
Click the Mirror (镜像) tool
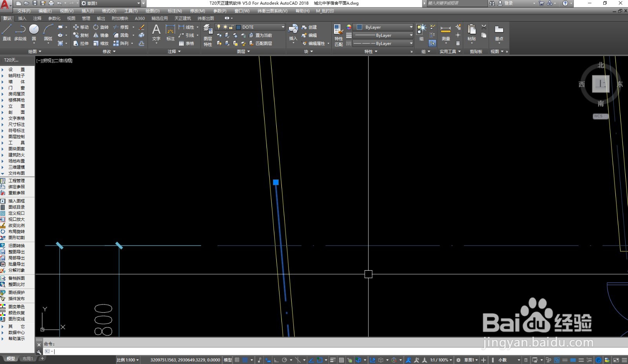point(101,35)
